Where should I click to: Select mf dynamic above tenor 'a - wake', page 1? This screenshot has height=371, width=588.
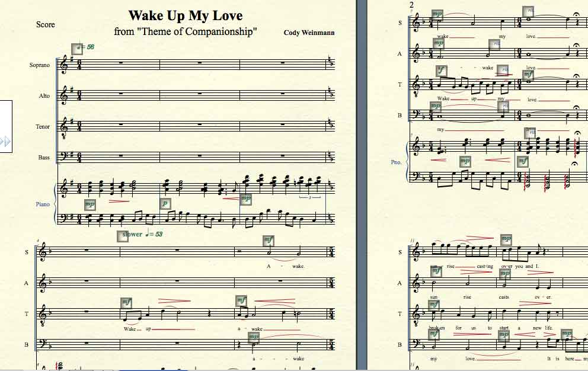click(241, 301)
